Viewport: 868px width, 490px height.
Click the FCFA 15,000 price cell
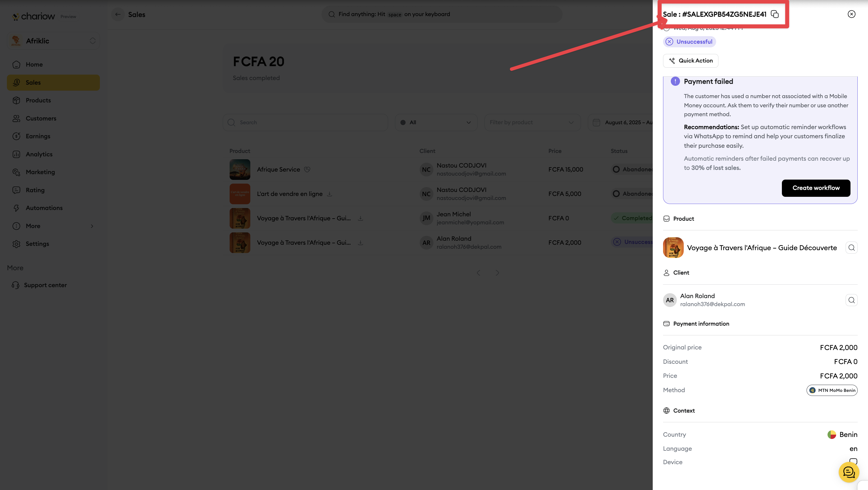pos(566,169)
